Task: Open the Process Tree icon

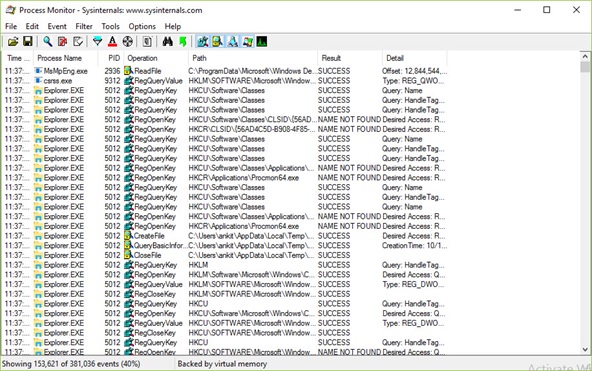Action: tap(147, 42)
